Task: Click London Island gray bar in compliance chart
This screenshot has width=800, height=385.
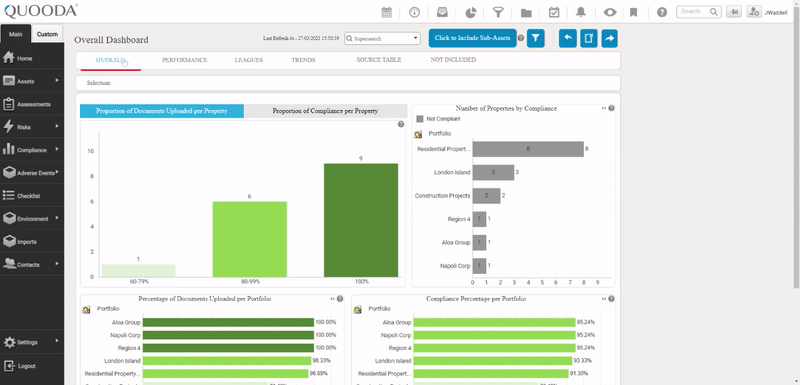Action: coord(493,172)
